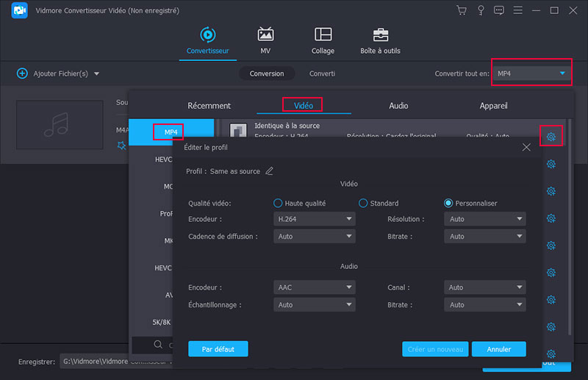Expand the audio Encodeur AAC dropdown
Viewport: 588px width, 380px height.
pyautogui.click(x=314, y=287)
